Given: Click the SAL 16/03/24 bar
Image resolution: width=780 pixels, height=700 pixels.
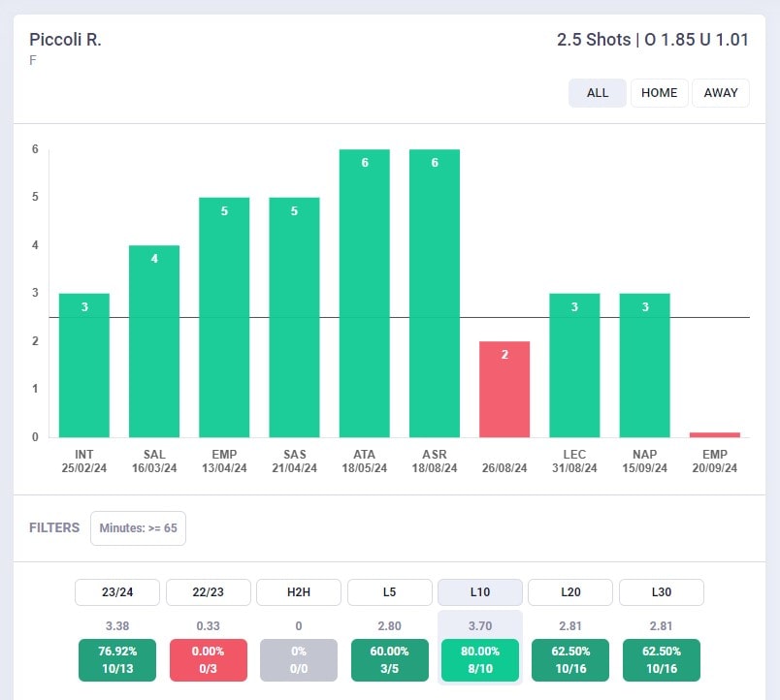Looking at the screenshot, I should (x=154, y=341).
